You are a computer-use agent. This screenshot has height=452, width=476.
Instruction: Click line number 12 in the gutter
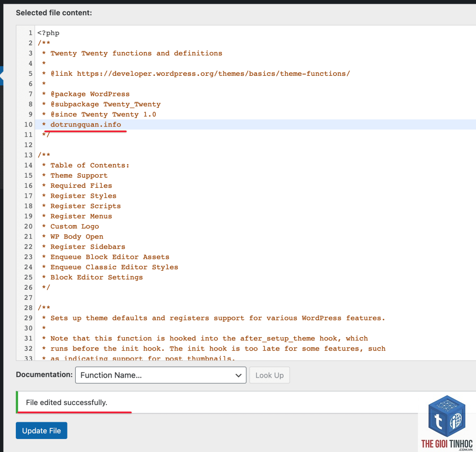pos(28,145)
